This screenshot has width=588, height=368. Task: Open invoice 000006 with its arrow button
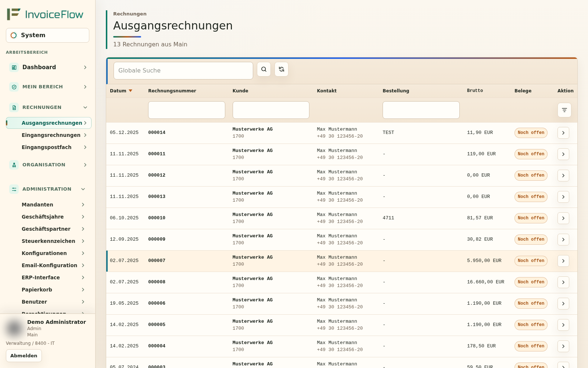(x=563, y=304)
